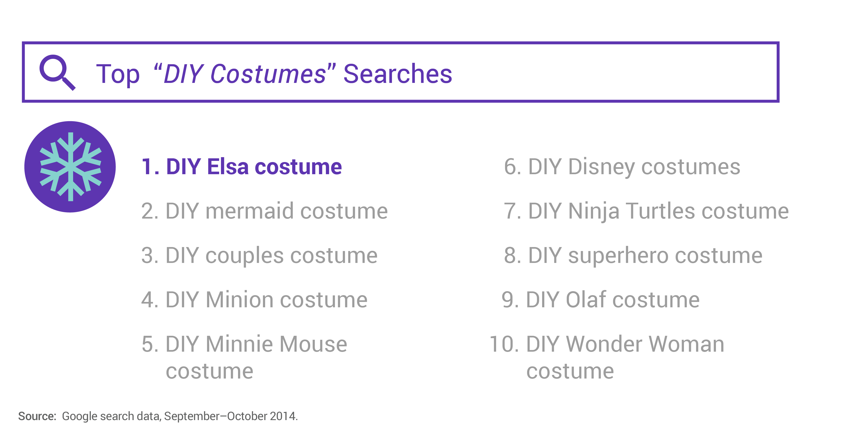The image size is (868, 439).
Task: Click "10. DIY Wonder Woman costume" item
Action: pos(607,357)
